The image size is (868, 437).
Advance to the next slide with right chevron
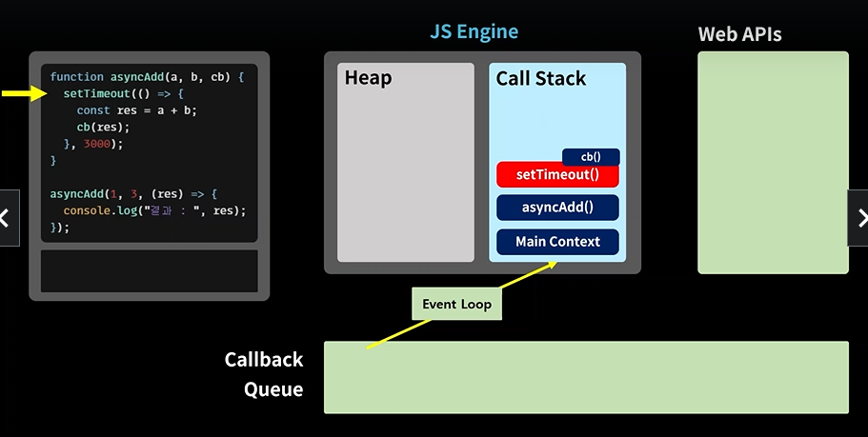pos(858,218)
